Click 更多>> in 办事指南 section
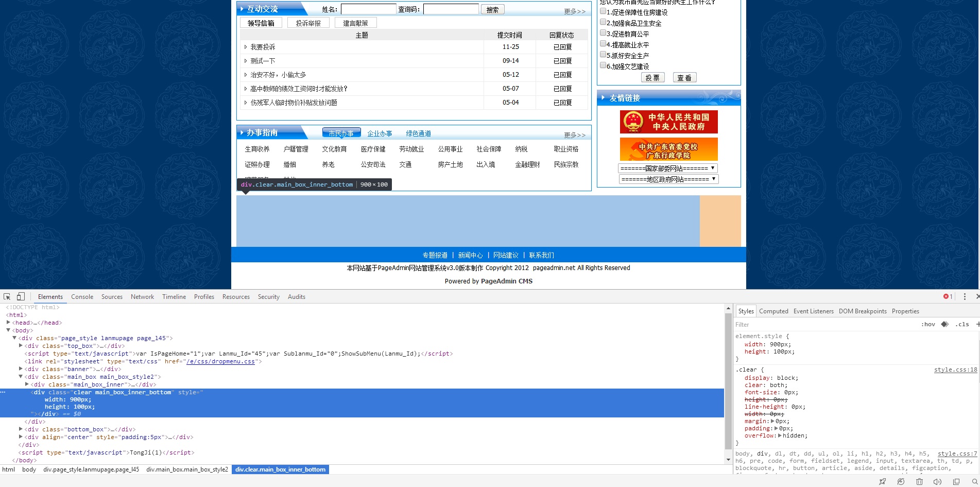 coord(574,135)
